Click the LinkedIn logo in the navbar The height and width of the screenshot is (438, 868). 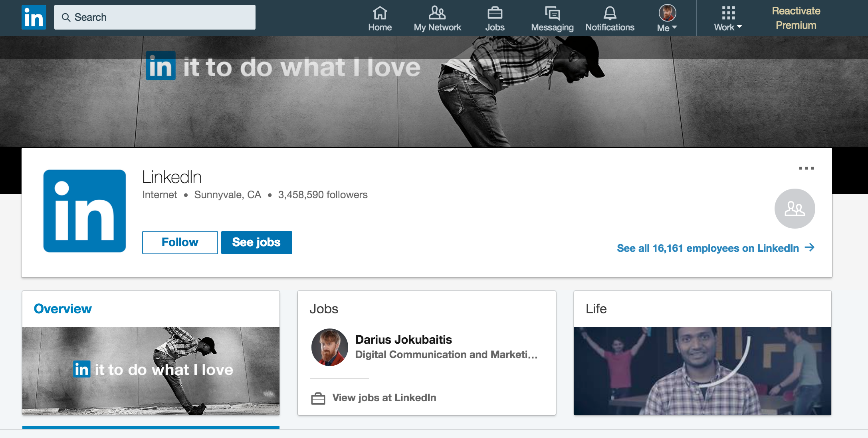point(34,17)
